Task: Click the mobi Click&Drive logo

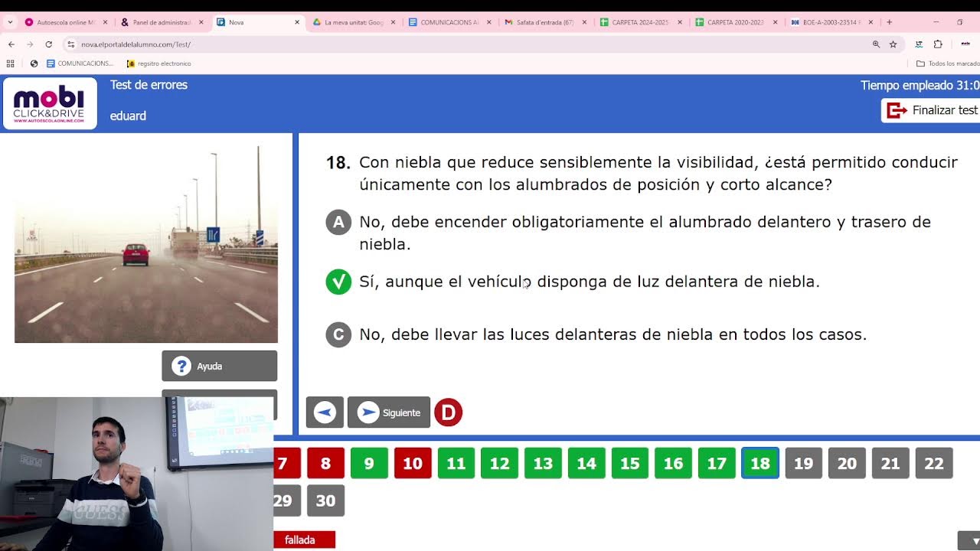Action: pos(49,104)
